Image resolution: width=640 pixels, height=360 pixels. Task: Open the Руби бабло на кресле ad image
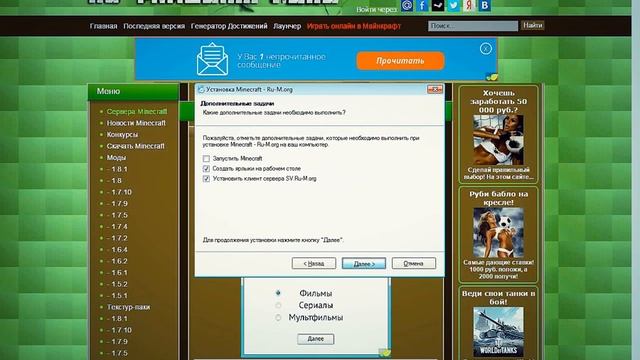[498, 233]
